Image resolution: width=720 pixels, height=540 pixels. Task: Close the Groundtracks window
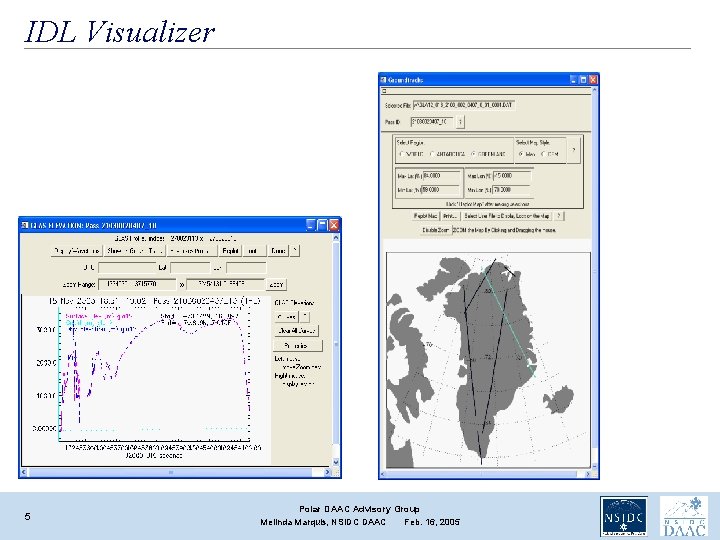tap(593, 80)
